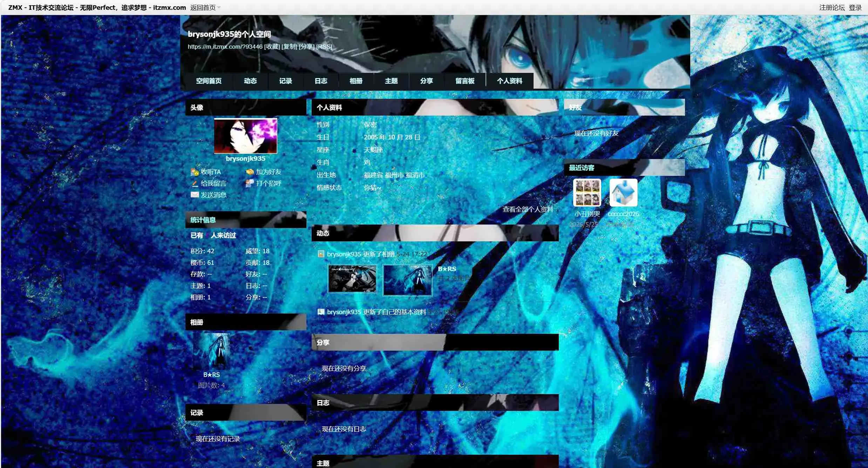Image resolution: width=868 pixels, height=468 pixels.
Task: Click the 最近访客 section header
Action: pyautogui.click(x=624, y=168)
